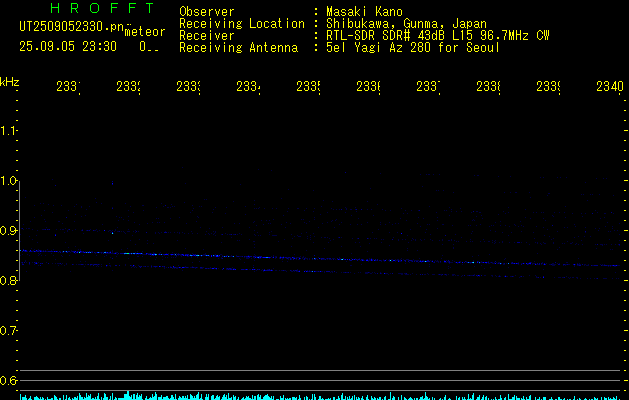This screenshot has height=400, width=629.
Task: Click the bright blue signal trace near 0.85 kHz
Action: (321, 258)
